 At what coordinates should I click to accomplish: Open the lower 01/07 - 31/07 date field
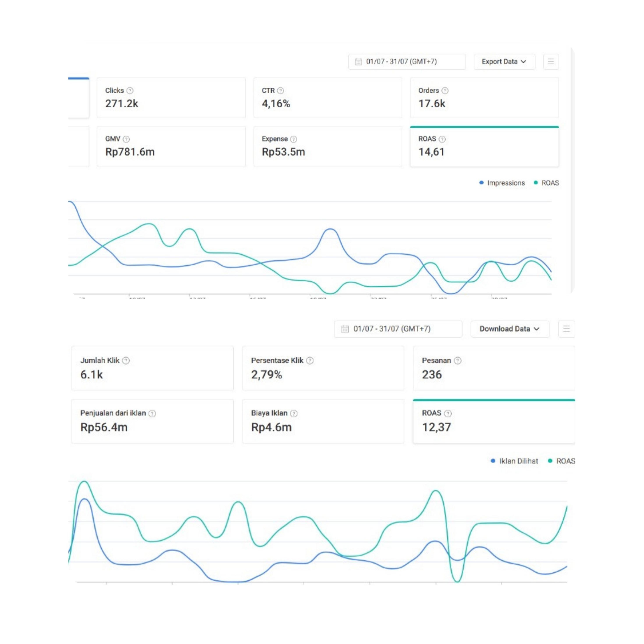pos(398,329)
